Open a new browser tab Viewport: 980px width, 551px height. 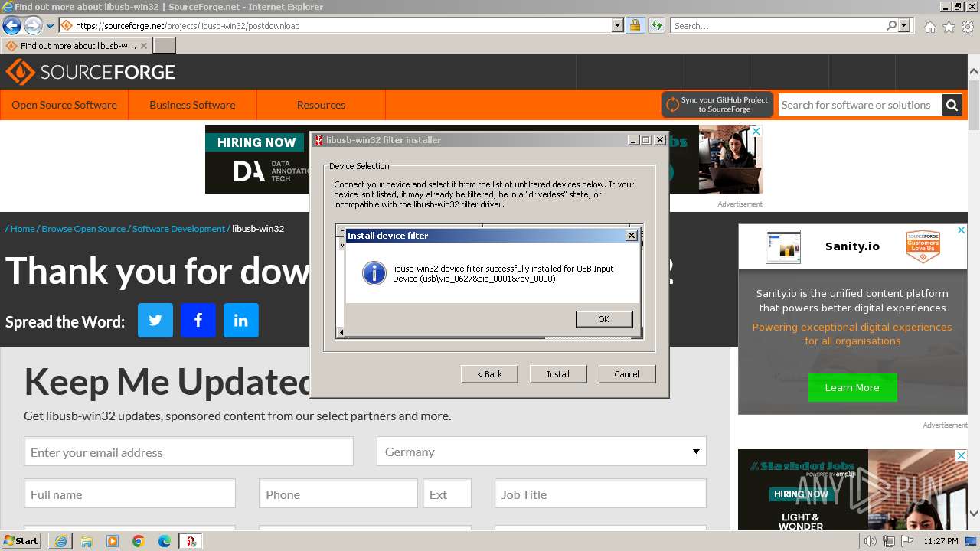point(165,46)
